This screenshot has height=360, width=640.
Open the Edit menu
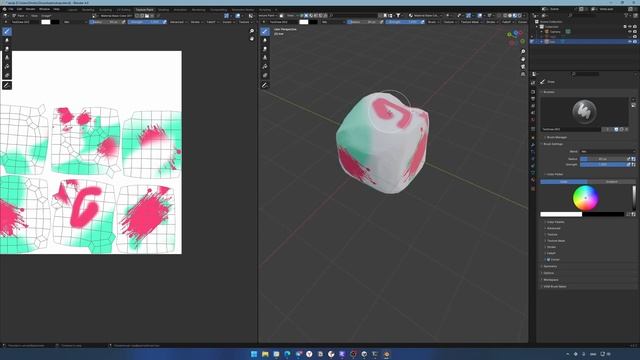click(x=19, y=9)
